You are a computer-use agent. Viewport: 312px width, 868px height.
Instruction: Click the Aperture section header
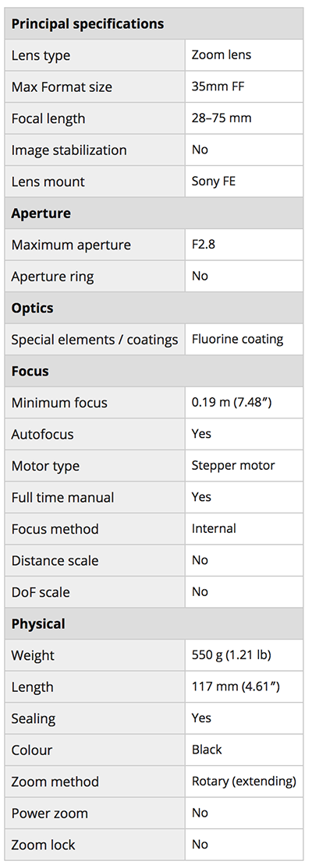point(41,213)
